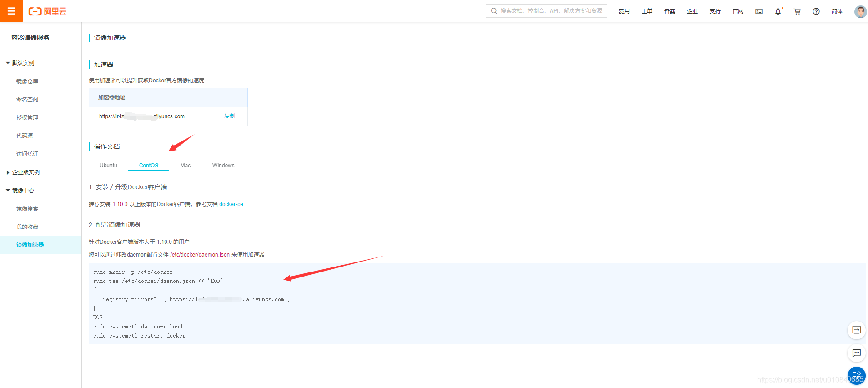The height and width of the screenshot is (388, 868).
Task: Open the 备案 menu
Action: [670, 11]
